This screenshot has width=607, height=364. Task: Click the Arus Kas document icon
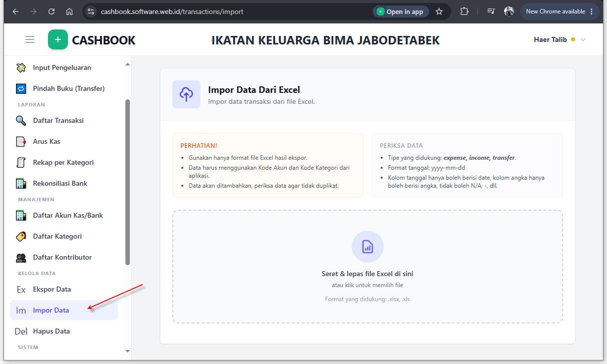pos(21,141)
